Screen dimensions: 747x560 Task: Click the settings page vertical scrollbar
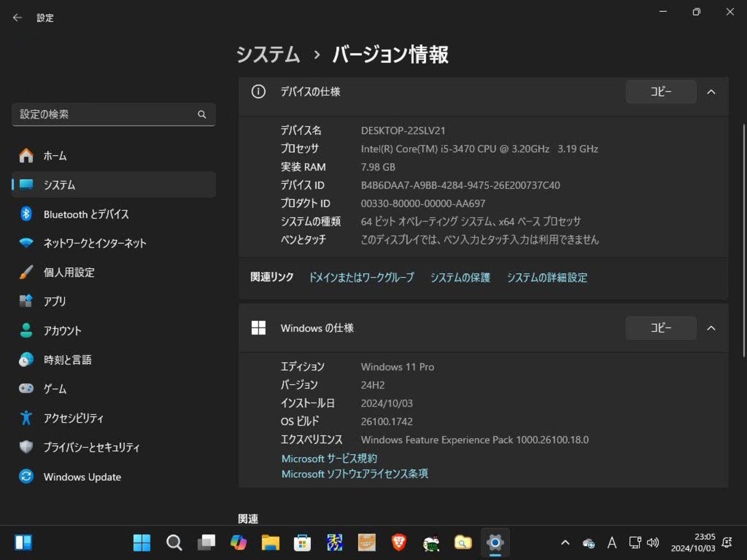744,241
